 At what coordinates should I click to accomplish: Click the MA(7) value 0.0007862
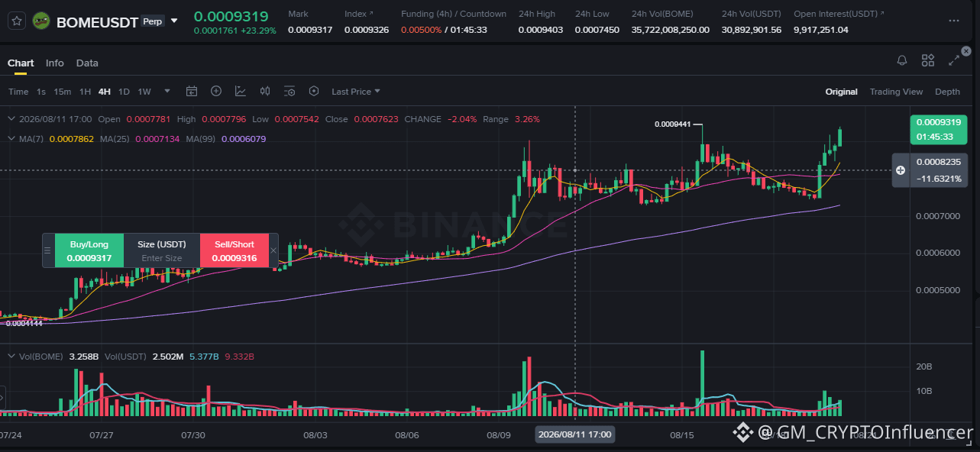(x=72, y=139)
